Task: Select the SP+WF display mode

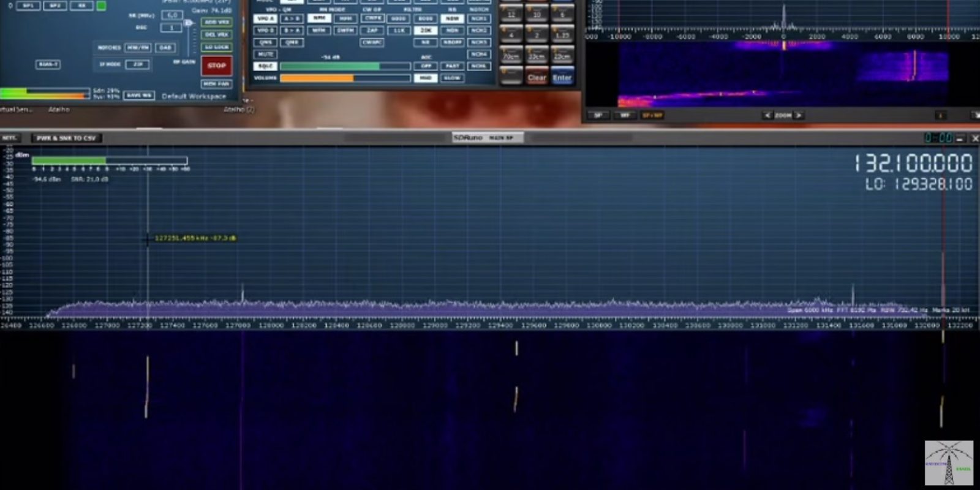Action: pos(652,115)
